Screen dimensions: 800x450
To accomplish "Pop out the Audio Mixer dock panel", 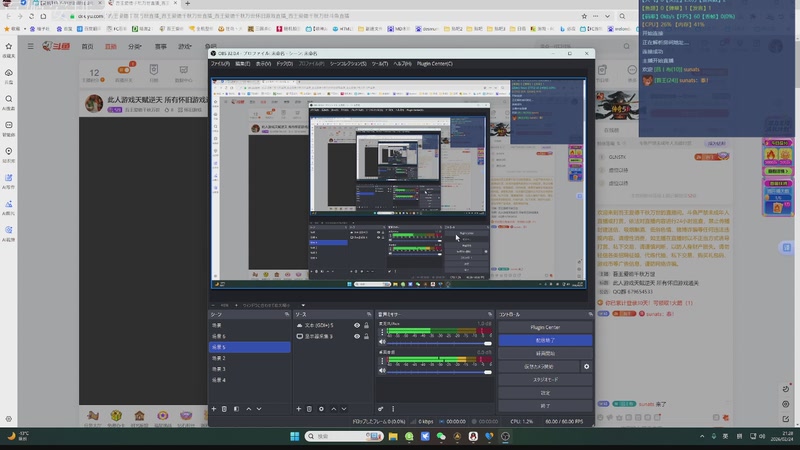I will pyautogui.click(x=490, y=315).
